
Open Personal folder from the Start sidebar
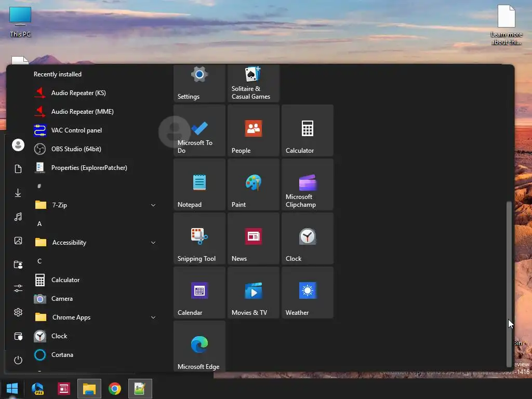[x=18, y=264]
